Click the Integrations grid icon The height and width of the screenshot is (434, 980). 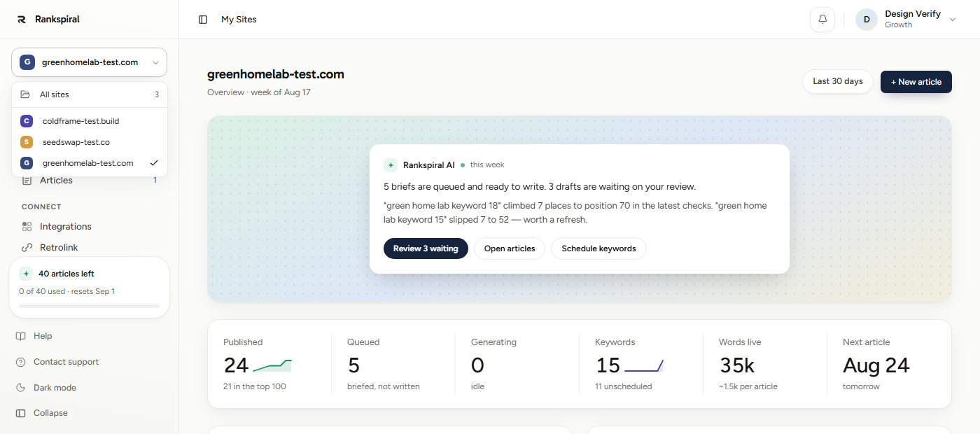pyautogui.click(x=27, y=227)
